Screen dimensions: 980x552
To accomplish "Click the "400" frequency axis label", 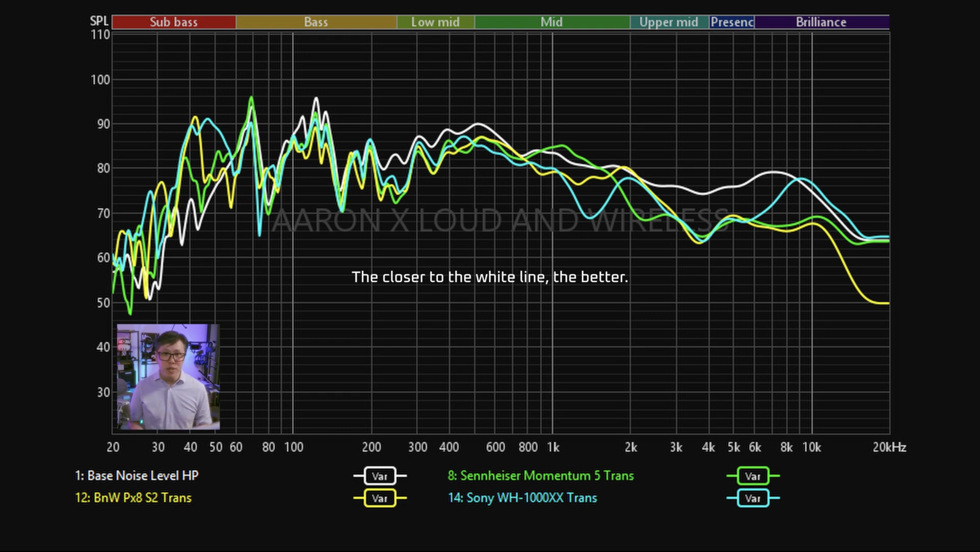I will [449, 447].
